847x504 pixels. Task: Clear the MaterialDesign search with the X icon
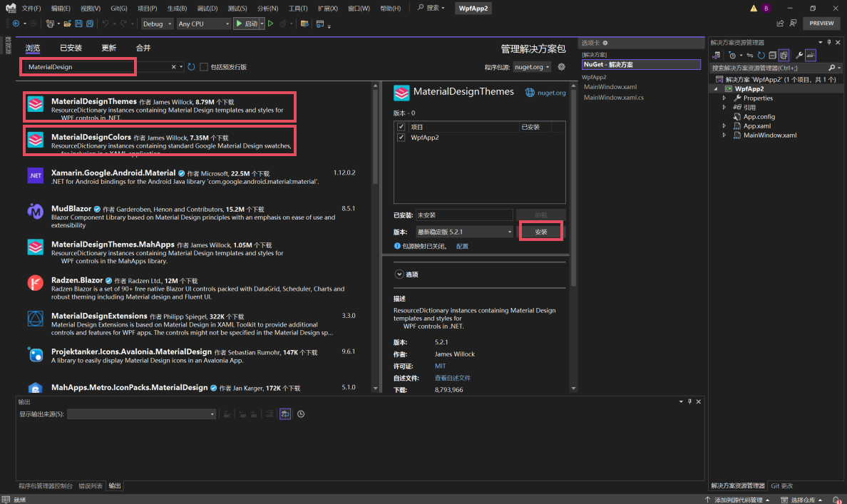[173, 67]
